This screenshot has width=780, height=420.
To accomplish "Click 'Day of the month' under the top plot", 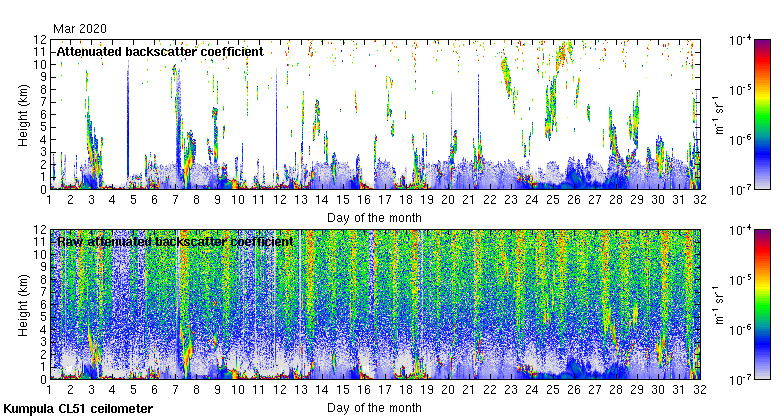I will [373, 217].
